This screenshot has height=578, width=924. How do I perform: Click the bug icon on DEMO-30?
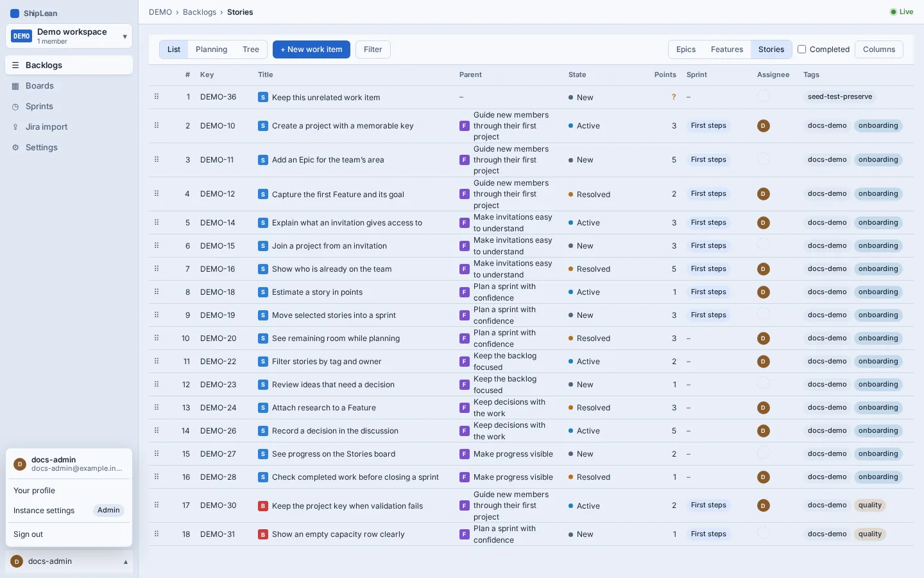pos(263,506)
